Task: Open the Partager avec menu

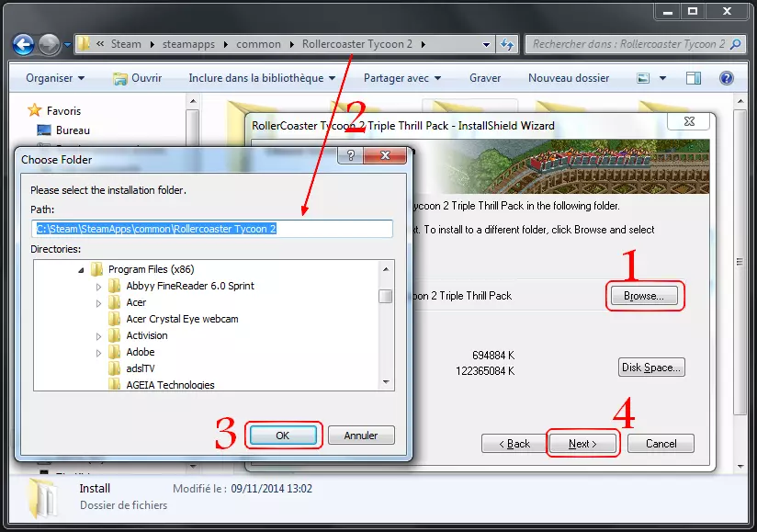Action: [x=402, y=78]
